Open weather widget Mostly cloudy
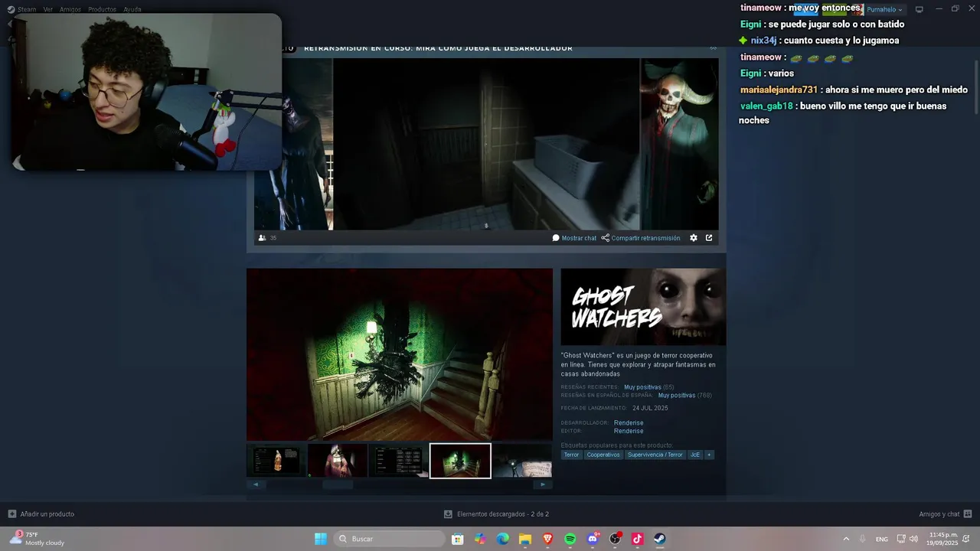Viewport: 980px width, 551px height. 37,539
